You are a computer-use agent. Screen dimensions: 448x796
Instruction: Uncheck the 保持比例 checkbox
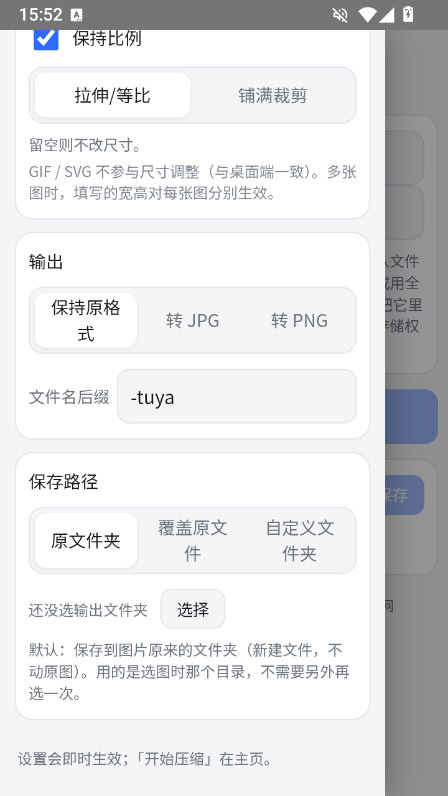click(46, 39)
